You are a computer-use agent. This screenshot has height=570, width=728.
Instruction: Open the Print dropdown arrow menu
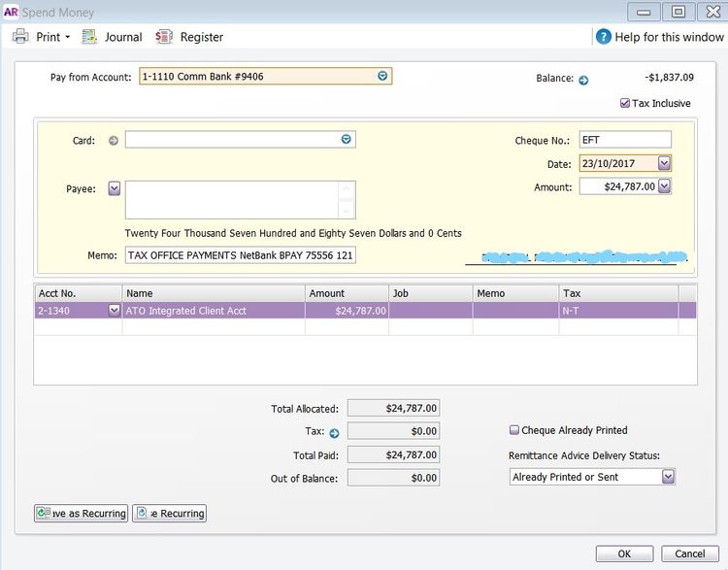coord(68,38)
